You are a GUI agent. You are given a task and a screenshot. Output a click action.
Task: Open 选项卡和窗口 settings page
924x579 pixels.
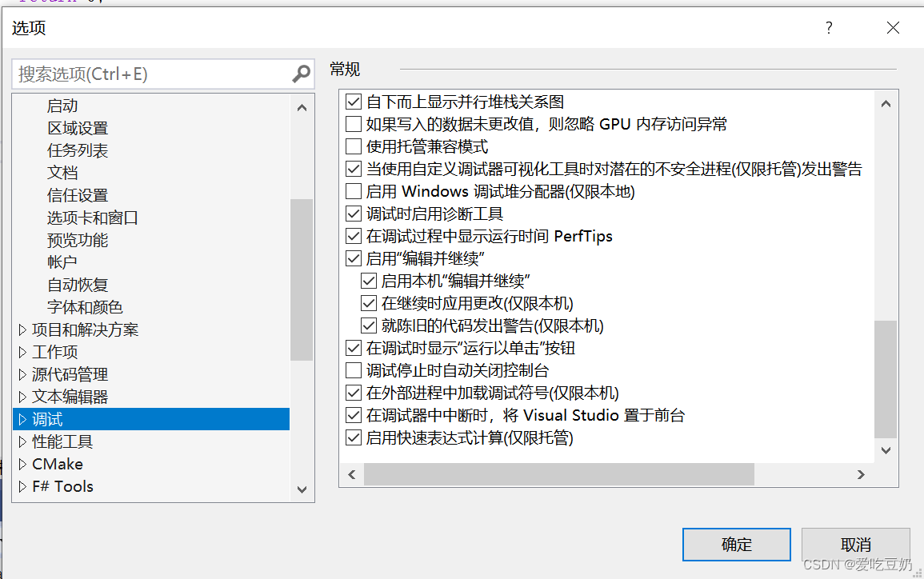click(93, 218)
